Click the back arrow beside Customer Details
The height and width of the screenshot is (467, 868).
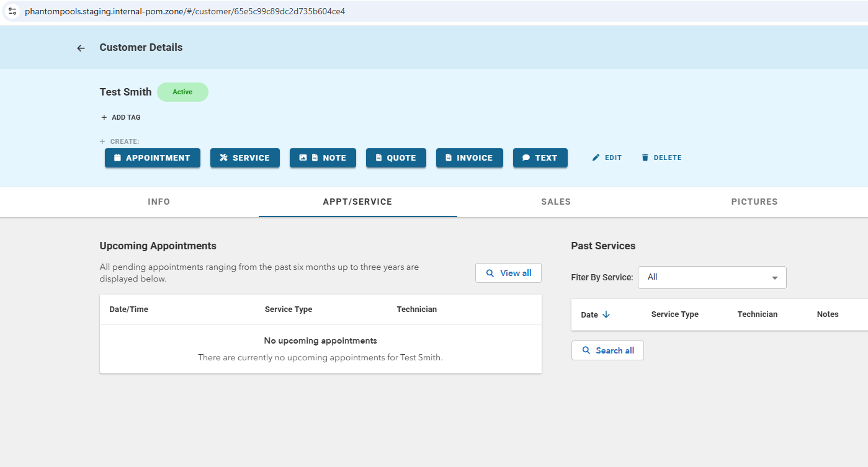click(81, 48)
